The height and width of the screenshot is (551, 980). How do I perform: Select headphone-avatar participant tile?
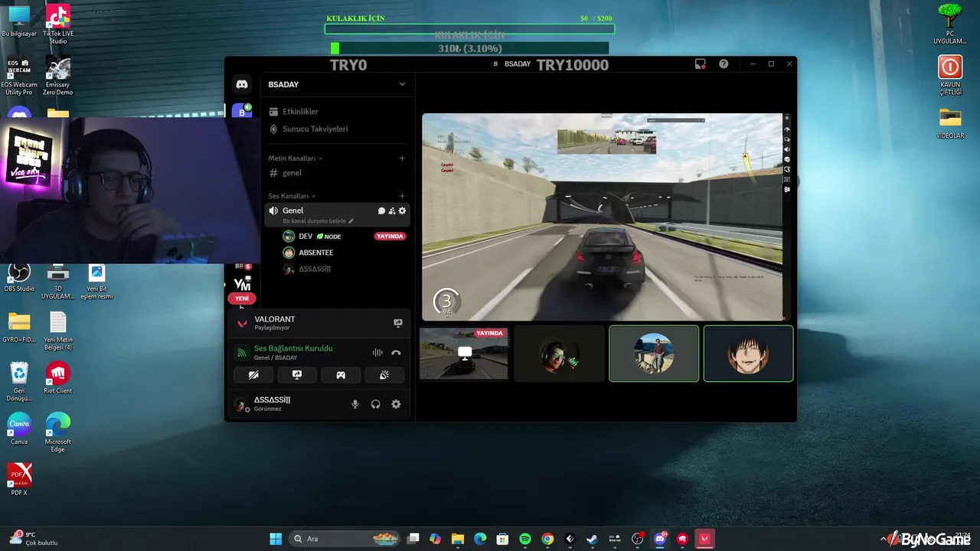559,354
